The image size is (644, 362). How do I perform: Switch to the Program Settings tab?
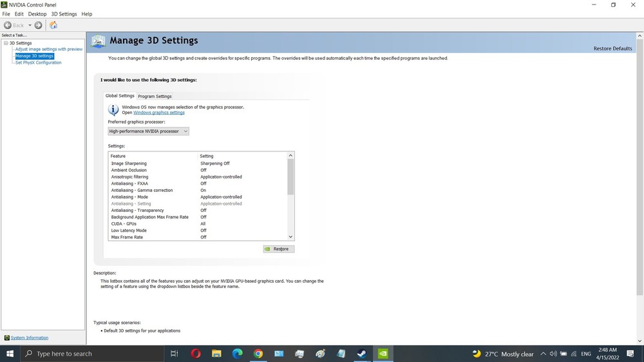tap(155, 96)
